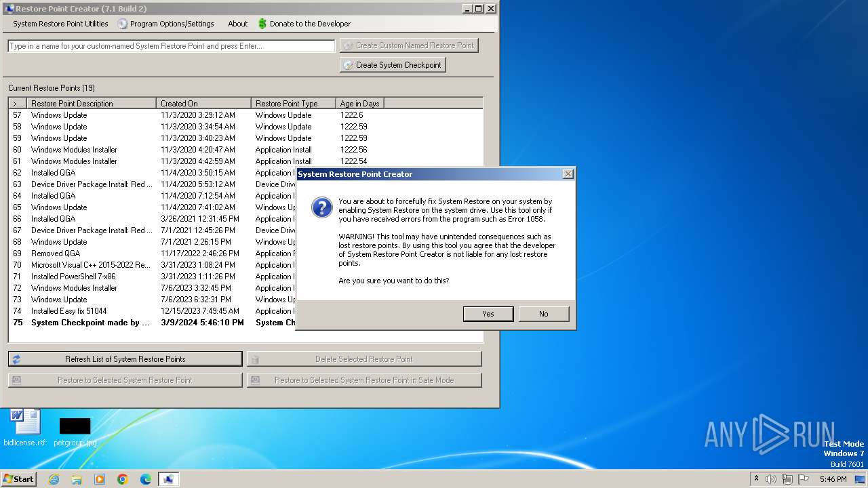Close the System Restore Point Creator dialog
The width and height of the screenshot is (868, 488).
[x=568, y=174]
